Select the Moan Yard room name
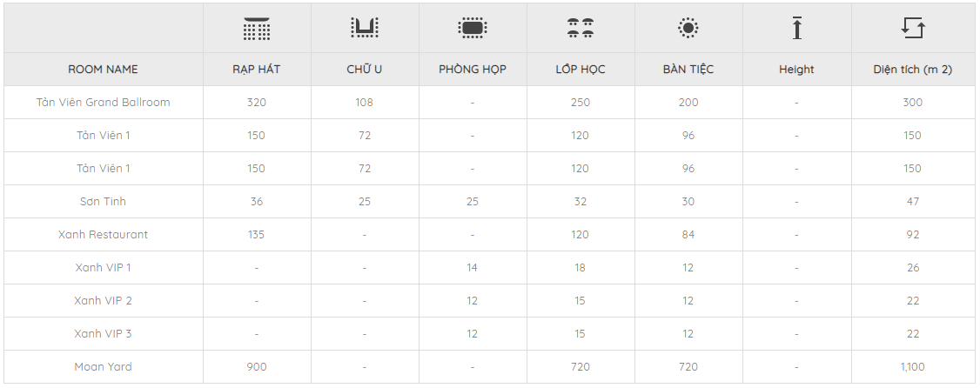This screenshot has width=980, height=388. coord(103,367)
